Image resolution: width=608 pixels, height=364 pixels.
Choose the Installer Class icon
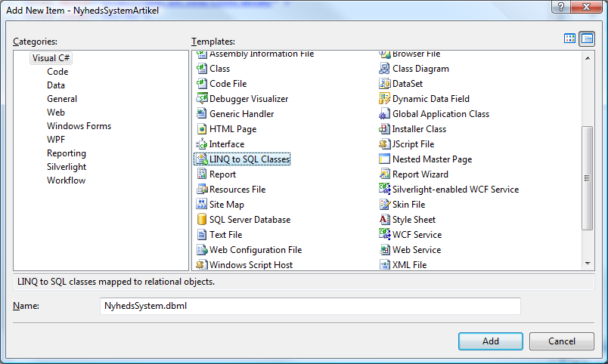384,129
